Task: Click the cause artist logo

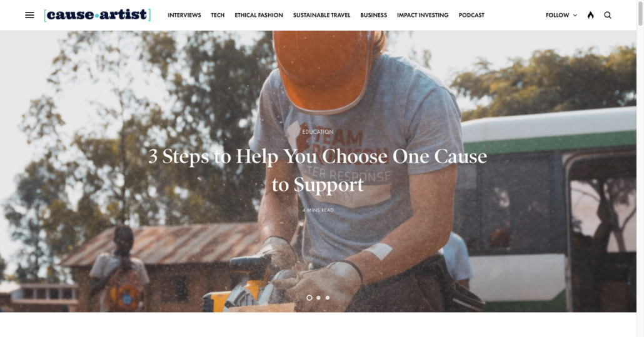Action: 98,15
